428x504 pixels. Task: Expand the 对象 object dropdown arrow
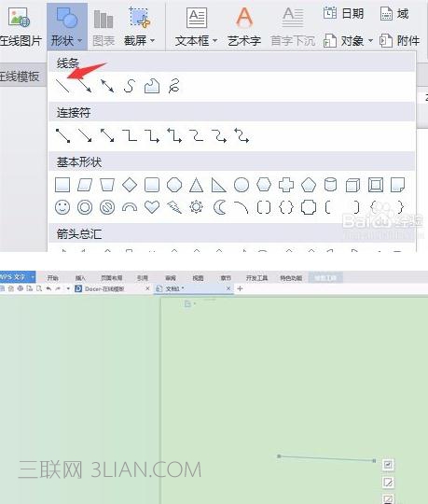[370, 41]
